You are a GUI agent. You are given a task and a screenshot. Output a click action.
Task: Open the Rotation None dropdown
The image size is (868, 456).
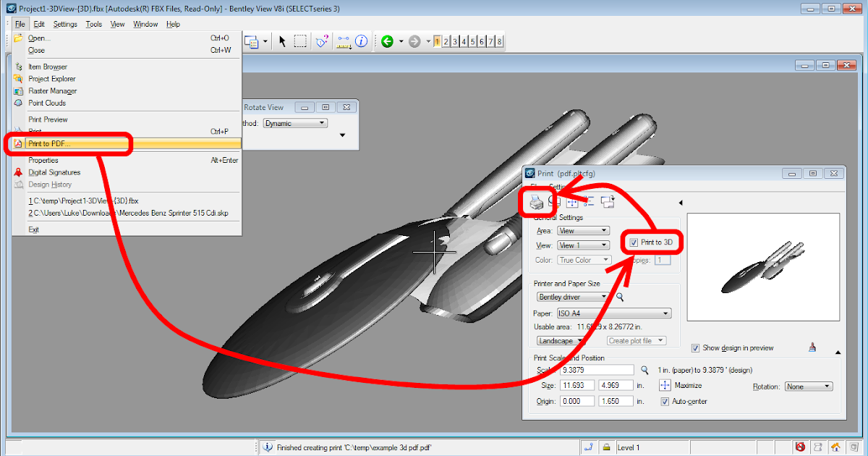click(x=809, y=387)
